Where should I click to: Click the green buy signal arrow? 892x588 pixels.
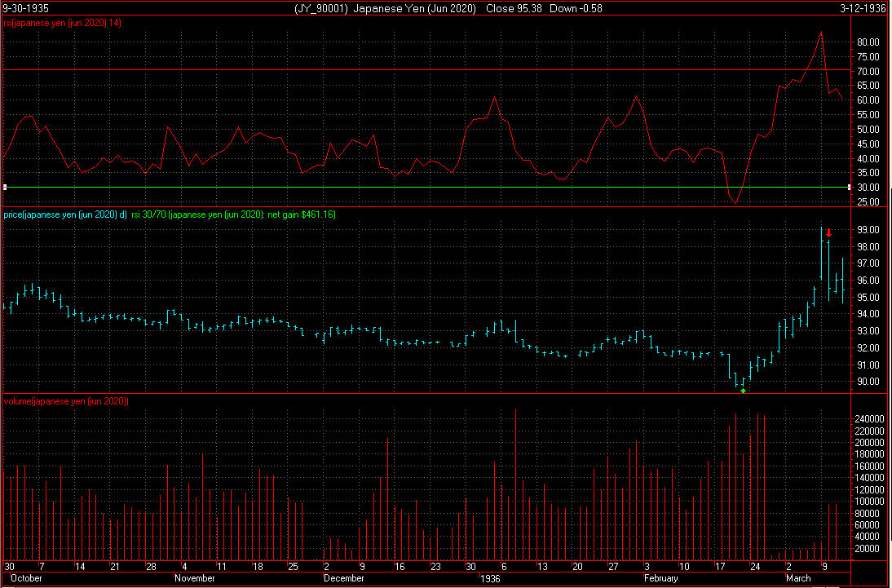click(743, 391)
